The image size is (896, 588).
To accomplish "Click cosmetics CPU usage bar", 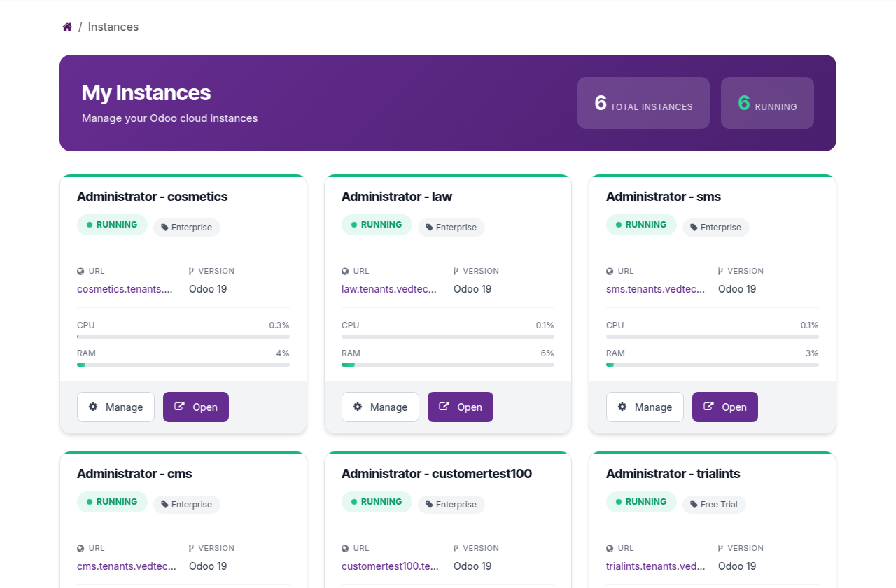I will point(183,337).
